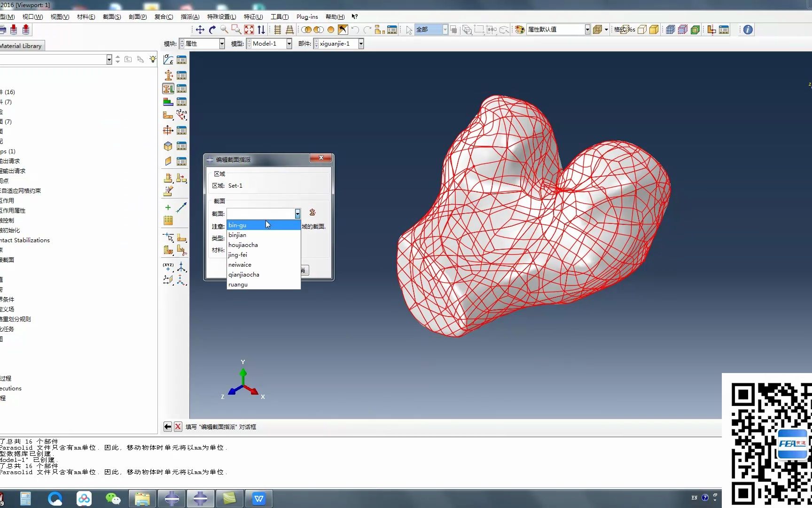Open the 全部 selection filter dropdown

[445, 30]
